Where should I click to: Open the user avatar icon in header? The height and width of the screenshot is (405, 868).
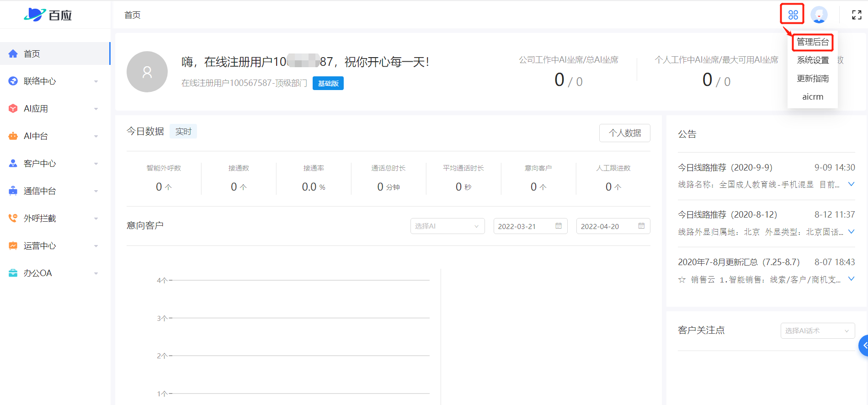coord(819,15)
